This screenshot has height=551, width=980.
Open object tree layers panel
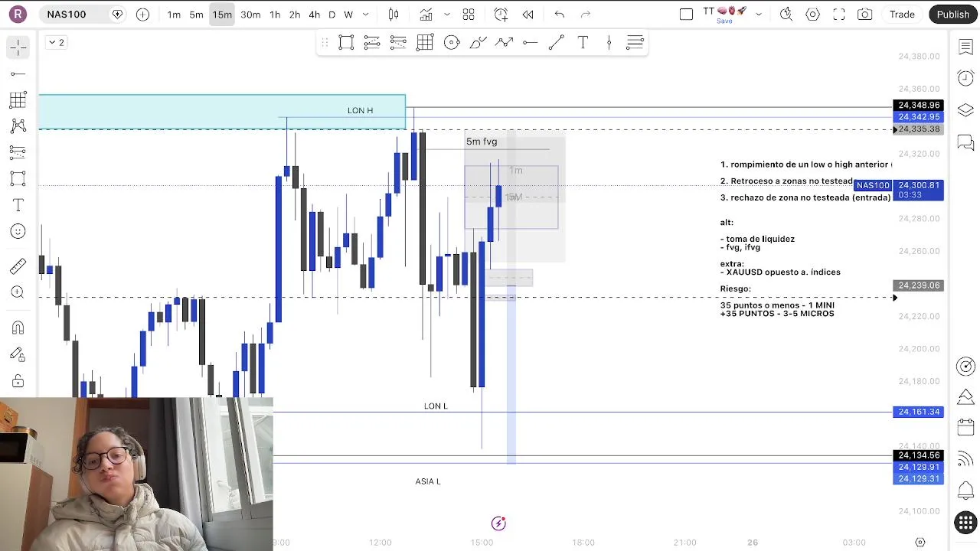(x=965, y=111)
